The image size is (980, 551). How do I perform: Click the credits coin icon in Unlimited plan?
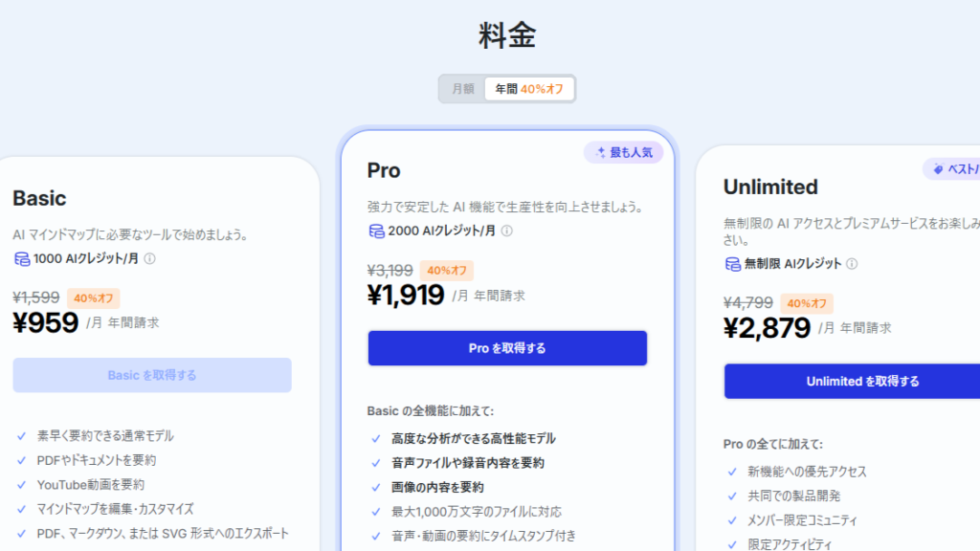732,264
